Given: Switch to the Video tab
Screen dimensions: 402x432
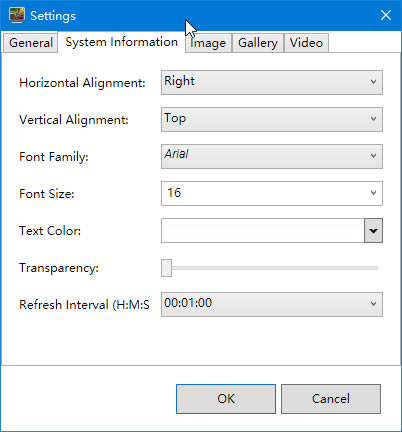Looking at the screenshot, I should [x=306, y=43].
